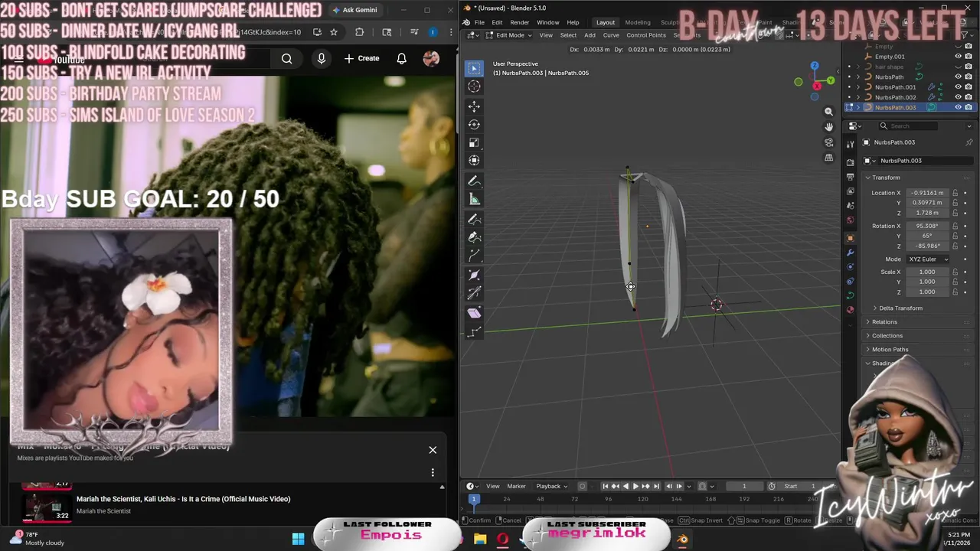Lock the Rotation Y value
This screenshot has width=980, height=551.
(x=955, y=236)
